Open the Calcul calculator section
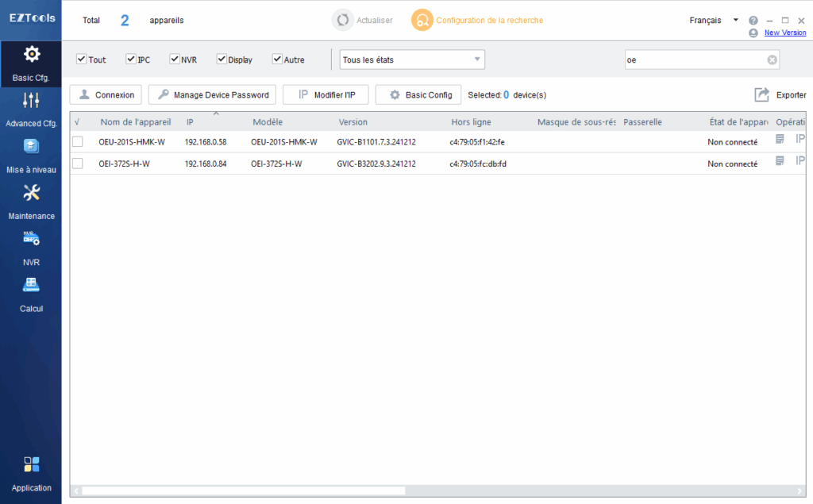 [31, 294]
